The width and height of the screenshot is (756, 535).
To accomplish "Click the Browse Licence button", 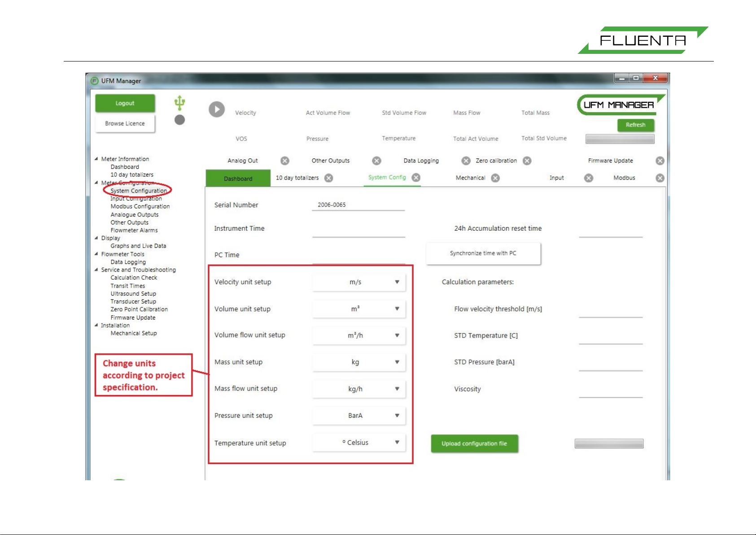I will coord(125,123).
